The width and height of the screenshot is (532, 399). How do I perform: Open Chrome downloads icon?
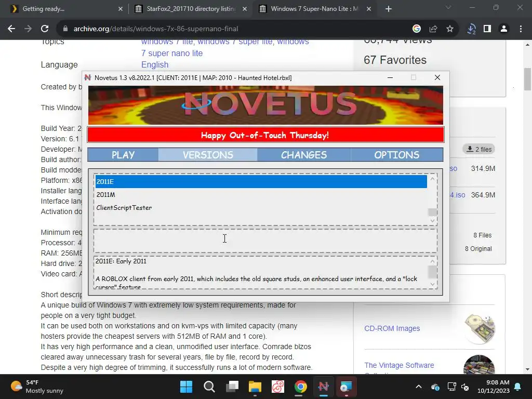pyautogui.click(x=471, y=29)
